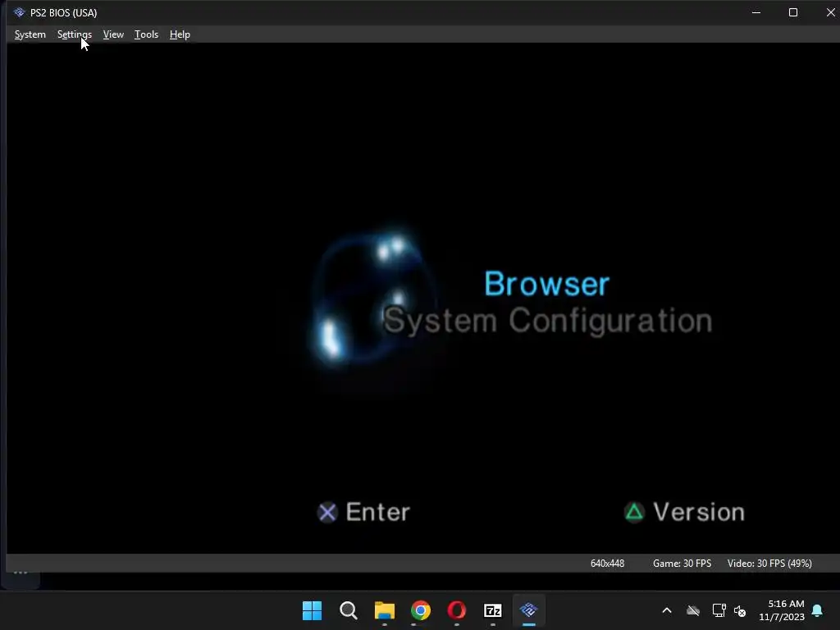Viewport: 840px width, 630px height.
Task: Click the glowing orb BIOS animation
Action: coord(374,299)
